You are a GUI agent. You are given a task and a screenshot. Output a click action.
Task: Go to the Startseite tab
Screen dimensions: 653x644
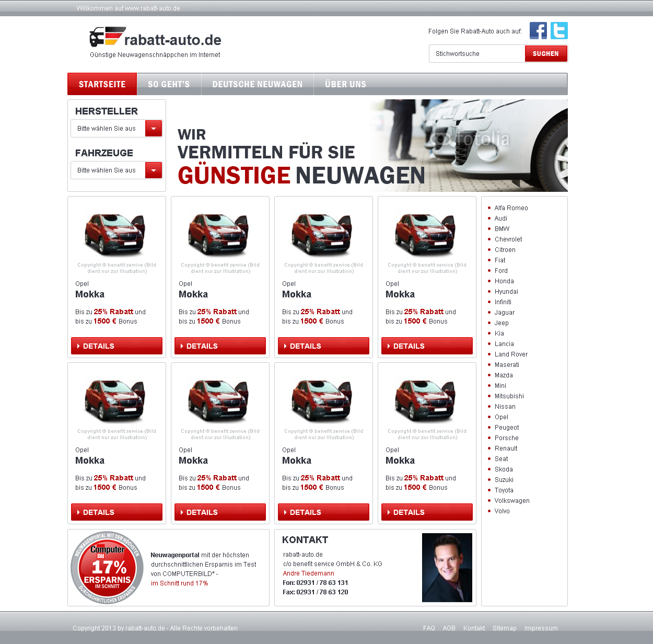point(102,84)
